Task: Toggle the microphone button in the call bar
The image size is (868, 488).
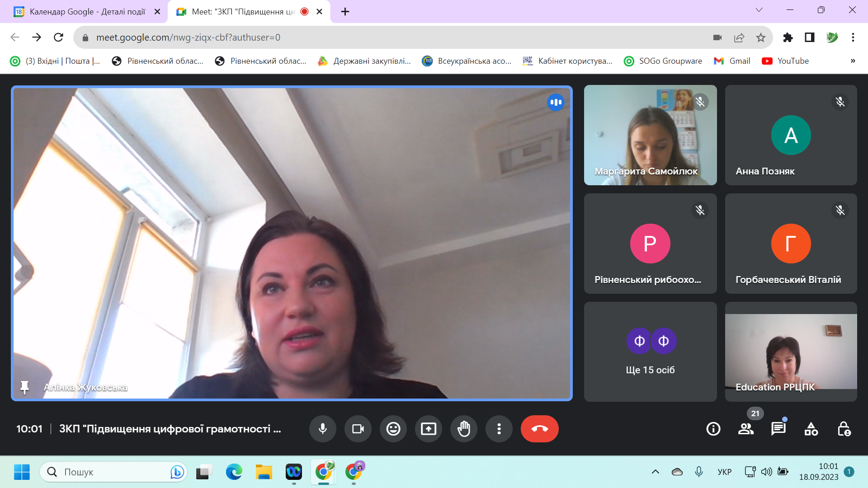Action: coord(322,429)
